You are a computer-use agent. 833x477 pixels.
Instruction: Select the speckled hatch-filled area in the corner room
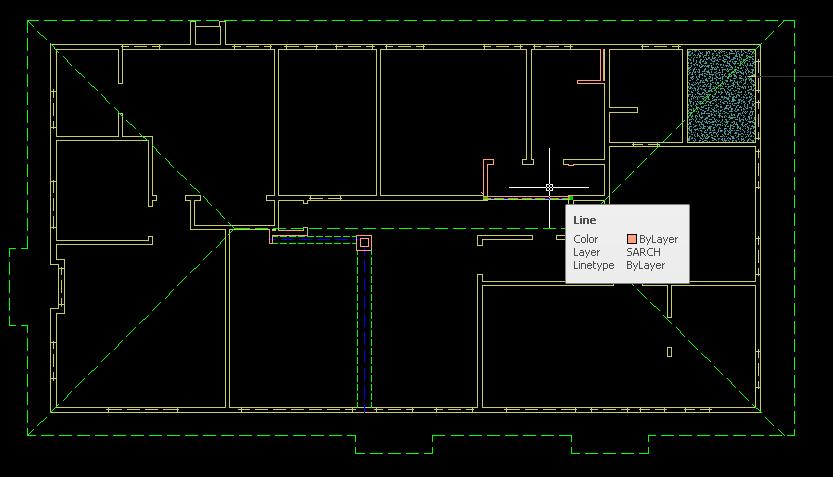pyautogui.click(x=721, y=96)
